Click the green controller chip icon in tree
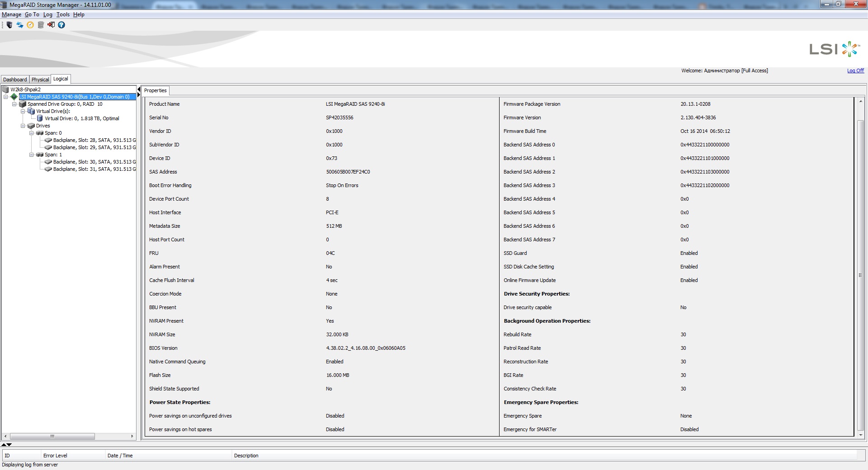Screen dimensions: 868x470 pyautogui.click(x=14, y=97)
